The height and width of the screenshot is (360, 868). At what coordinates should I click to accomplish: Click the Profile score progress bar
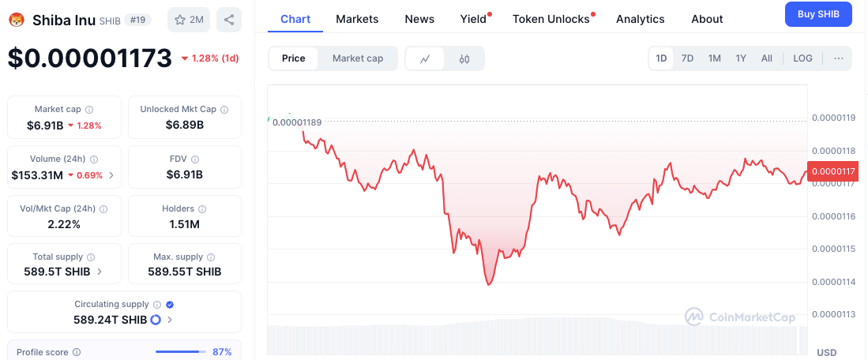pyautogui.click(x=181, y=352)
